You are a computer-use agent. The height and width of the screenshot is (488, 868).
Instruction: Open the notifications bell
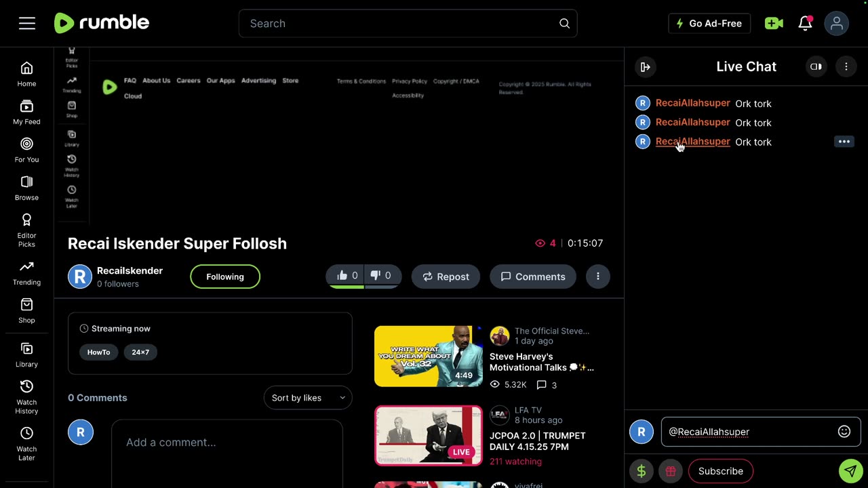(x=806, y=24)
